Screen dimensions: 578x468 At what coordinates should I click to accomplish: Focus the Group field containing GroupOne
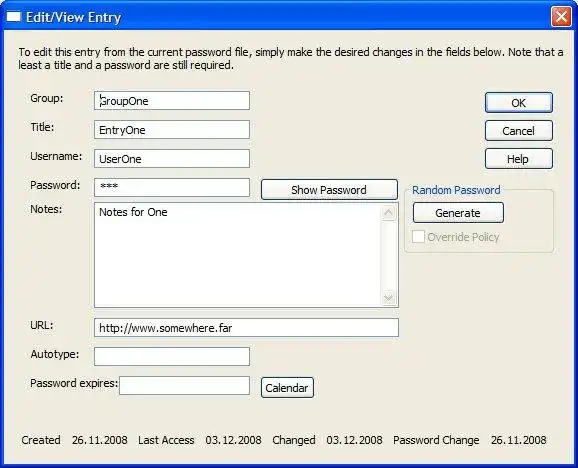(x=172, y=101)
